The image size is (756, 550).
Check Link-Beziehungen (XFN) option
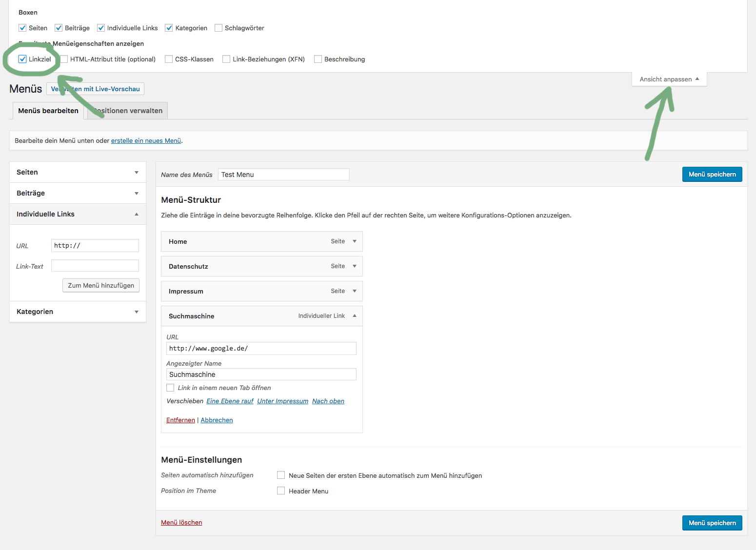click(226, 59)
